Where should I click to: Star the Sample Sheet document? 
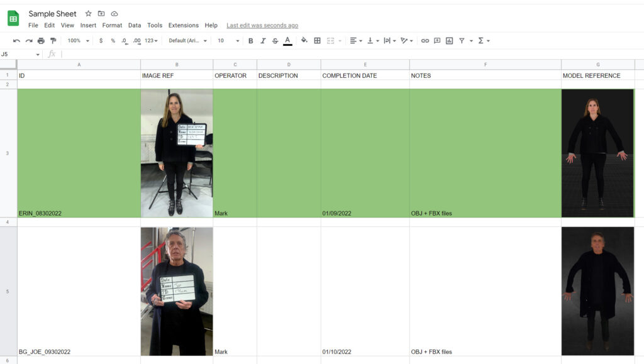tap(88, 14)
